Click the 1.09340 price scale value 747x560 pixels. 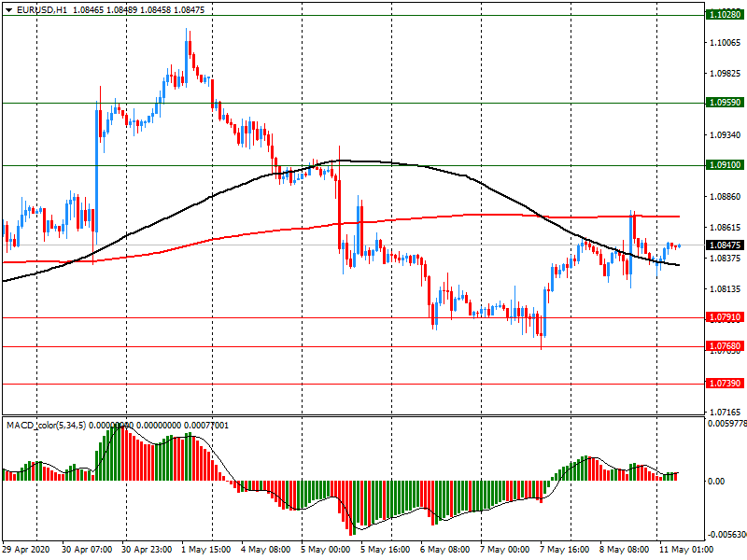[726, 135]
